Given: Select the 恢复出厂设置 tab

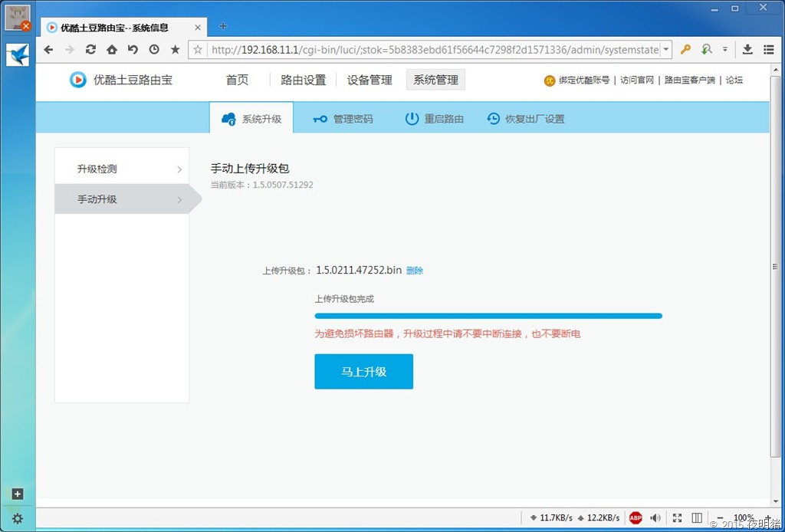Looking at the screenshot, I should (526, 119).
